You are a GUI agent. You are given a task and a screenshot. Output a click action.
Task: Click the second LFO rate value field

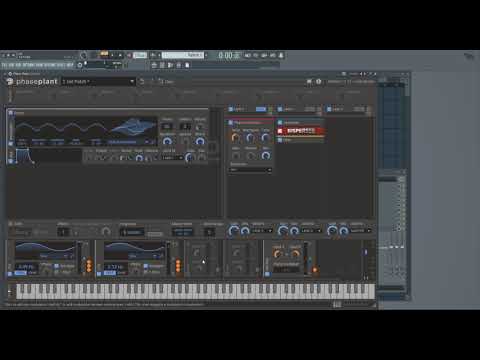[x=115, y=267]
